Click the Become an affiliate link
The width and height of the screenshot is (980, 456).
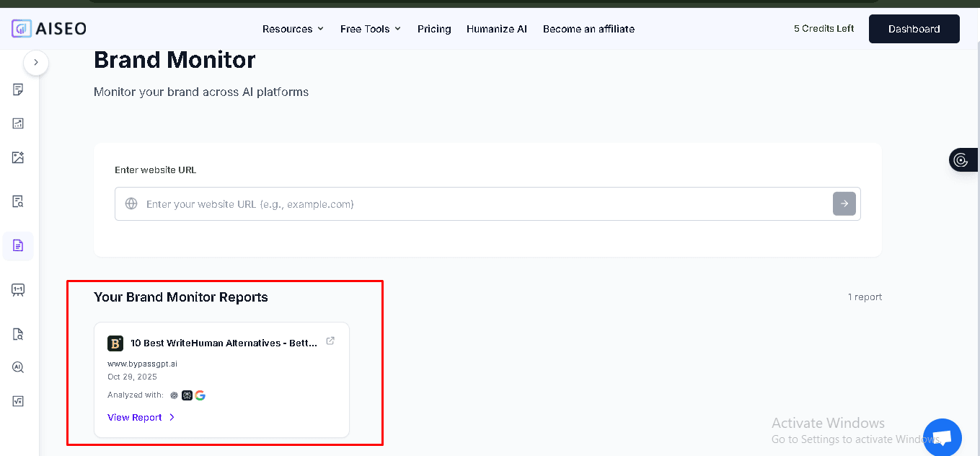point(588,29)
